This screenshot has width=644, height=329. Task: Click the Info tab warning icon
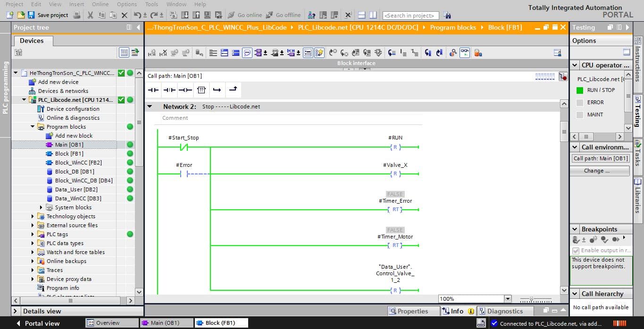471,311
